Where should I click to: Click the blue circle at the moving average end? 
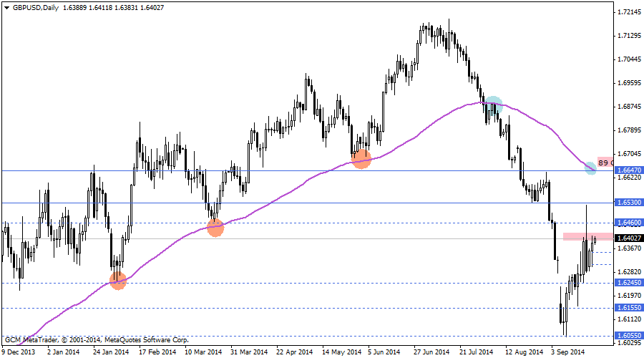click(x=590, y=168)
